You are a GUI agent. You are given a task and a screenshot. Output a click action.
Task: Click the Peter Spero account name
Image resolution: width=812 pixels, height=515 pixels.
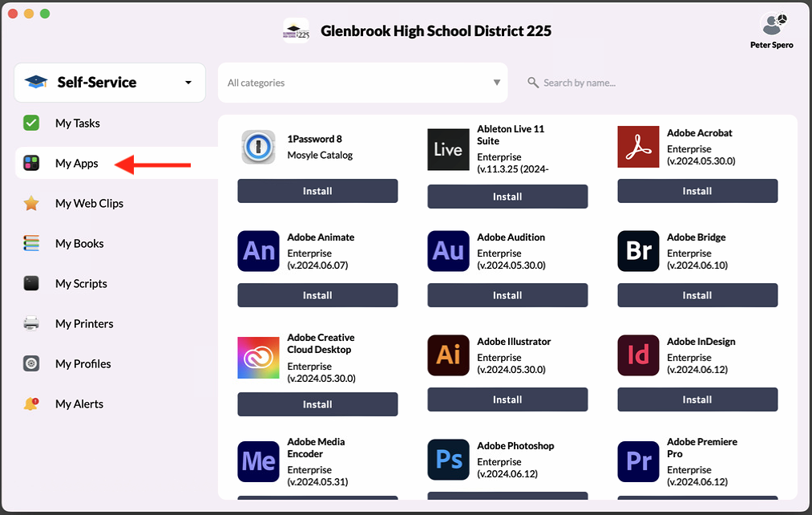coord(772,45)
